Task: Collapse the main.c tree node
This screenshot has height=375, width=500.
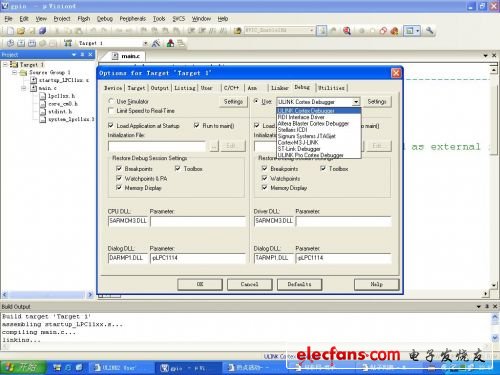Action: click(x=23, y=88)
